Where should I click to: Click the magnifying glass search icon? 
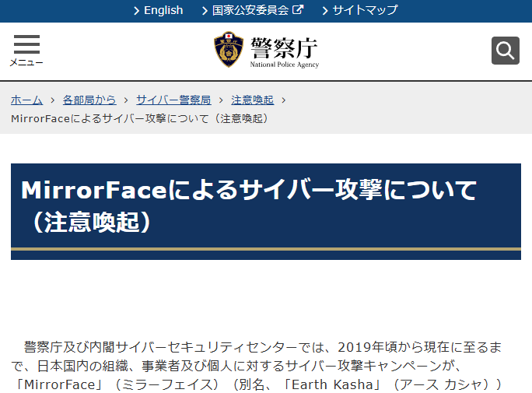(x=505, y=51)
